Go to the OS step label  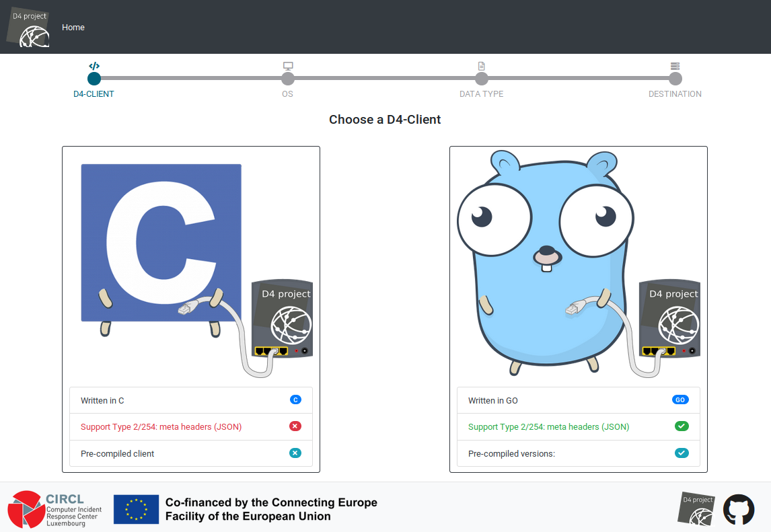[288, 94]
